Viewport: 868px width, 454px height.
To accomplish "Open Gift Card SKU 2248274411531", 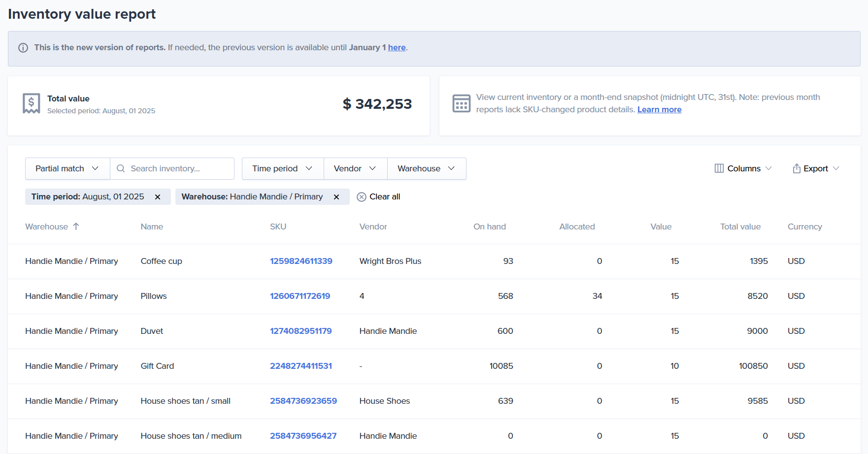I will pos(301,366).
